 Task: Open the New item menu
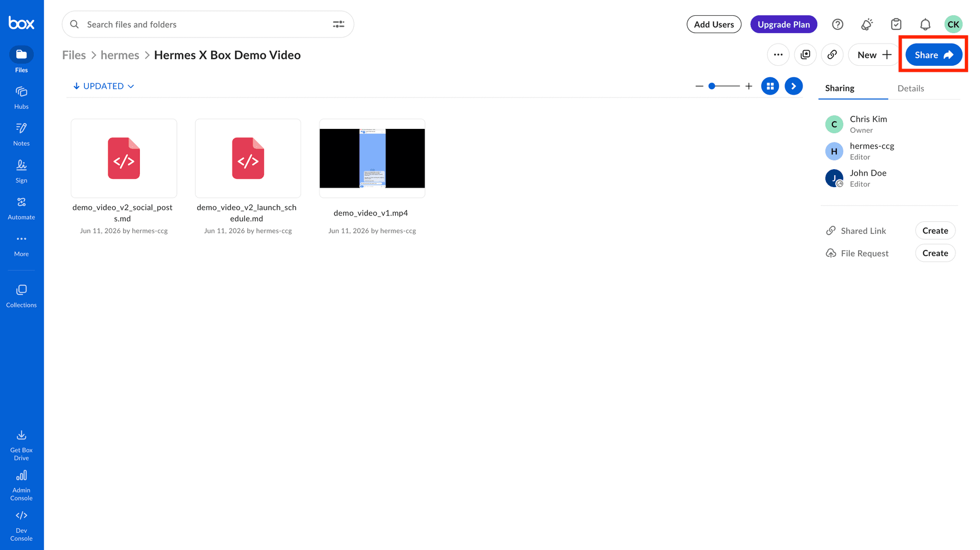coord(874,55)
